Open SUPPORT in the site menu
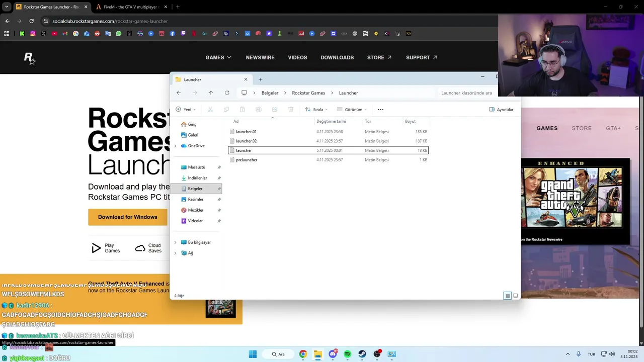 click(422, 57)
